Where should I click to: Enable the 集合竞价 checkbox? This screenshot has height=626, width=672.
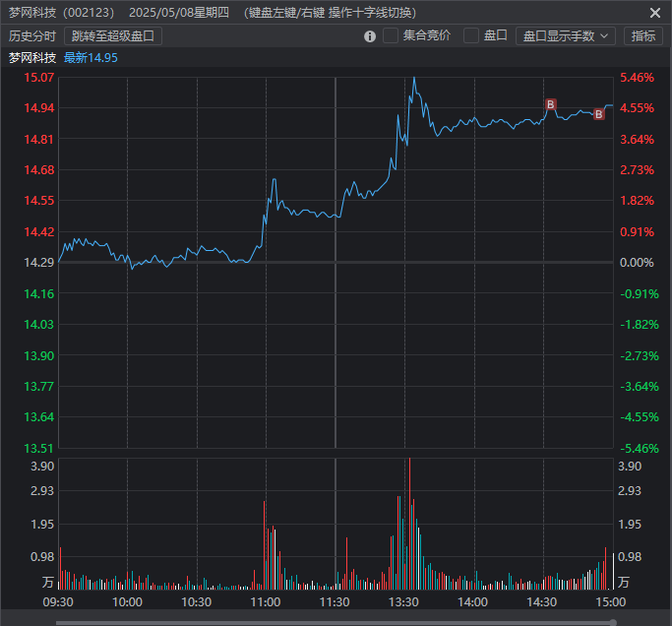click(x=391, y=35)
